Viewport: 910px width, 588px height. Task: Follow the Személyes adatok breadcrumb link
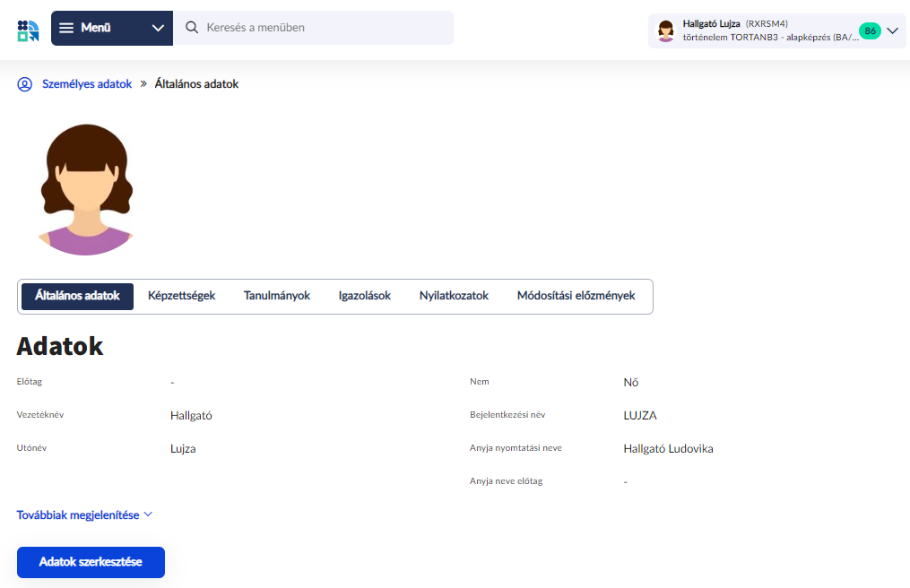87,84
